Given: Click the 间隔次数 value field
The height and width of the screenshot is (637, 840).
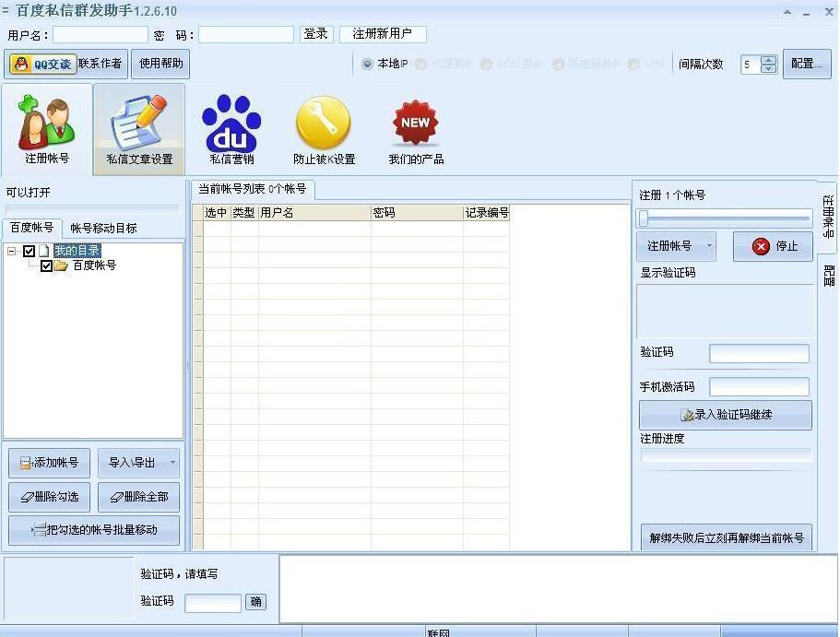Looking at the screenshot, I should point(751,65).
